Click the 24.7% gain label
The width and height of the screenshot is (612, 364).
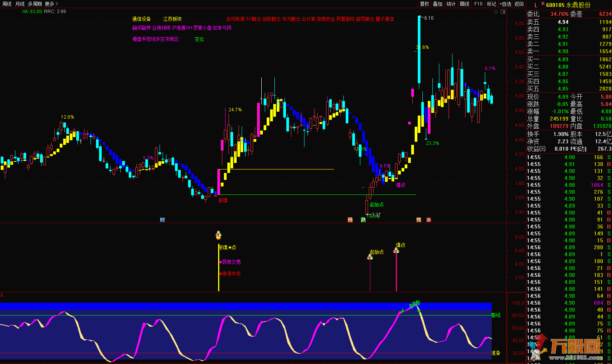(235, 110)
